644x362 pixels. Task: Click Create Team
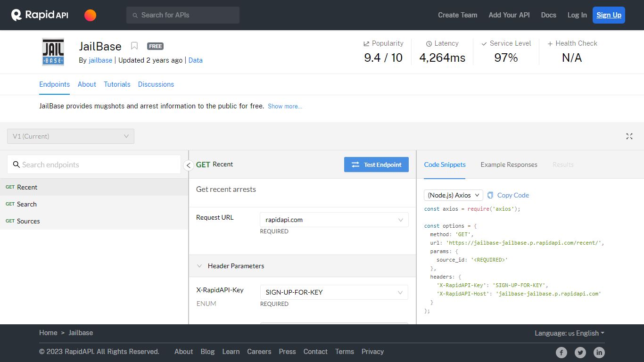point(457,15)
